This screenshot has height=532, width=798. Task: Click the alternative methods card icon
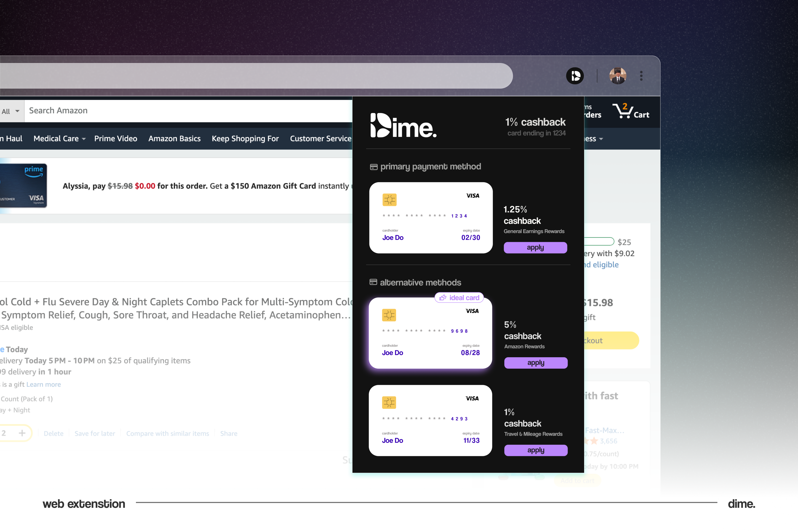(x=373, y=282)
